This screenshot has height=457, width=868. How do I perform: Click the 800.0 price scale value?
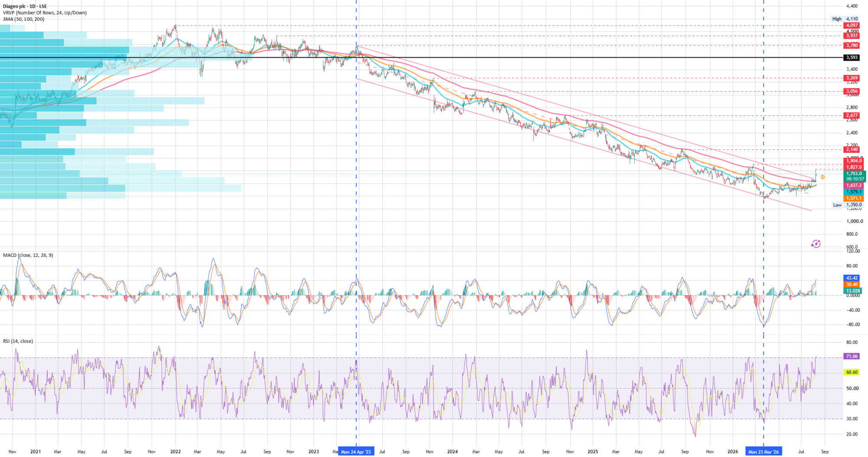coord(852,234)
